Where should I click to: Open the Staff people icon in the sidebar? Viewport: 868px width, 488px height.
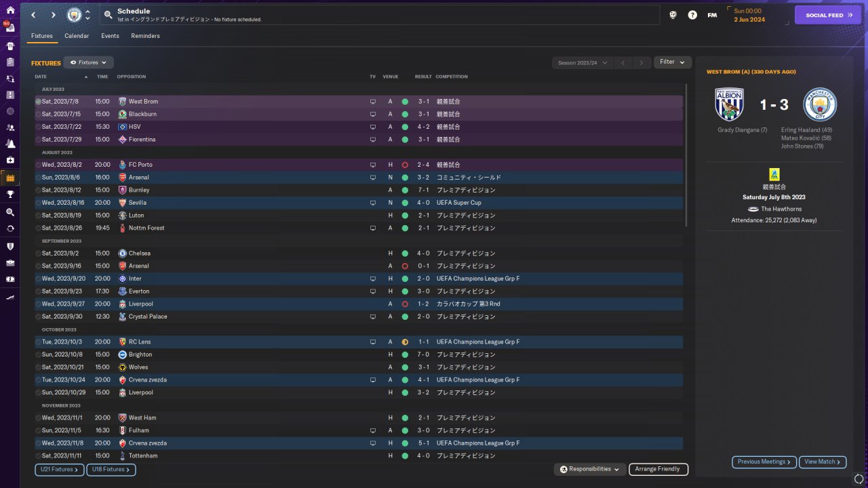[9, 127]
